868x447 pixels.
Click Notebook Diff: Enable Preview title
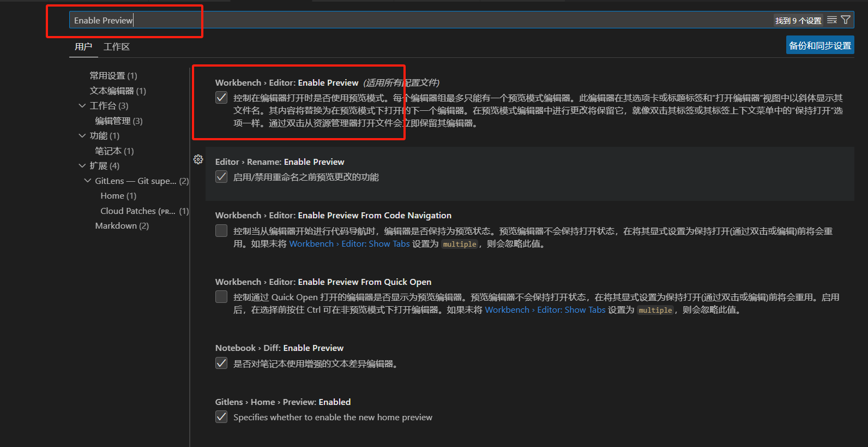coord(279,348)
